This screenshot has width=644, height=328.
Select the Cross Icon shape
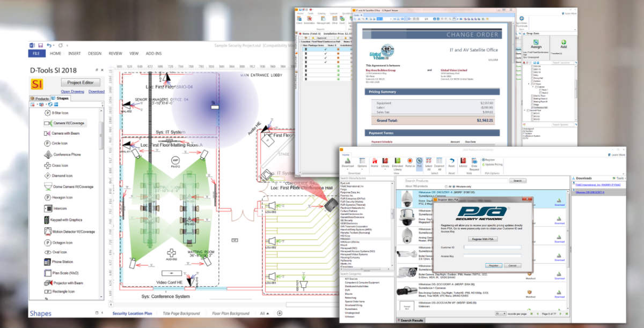coord(56,166)
